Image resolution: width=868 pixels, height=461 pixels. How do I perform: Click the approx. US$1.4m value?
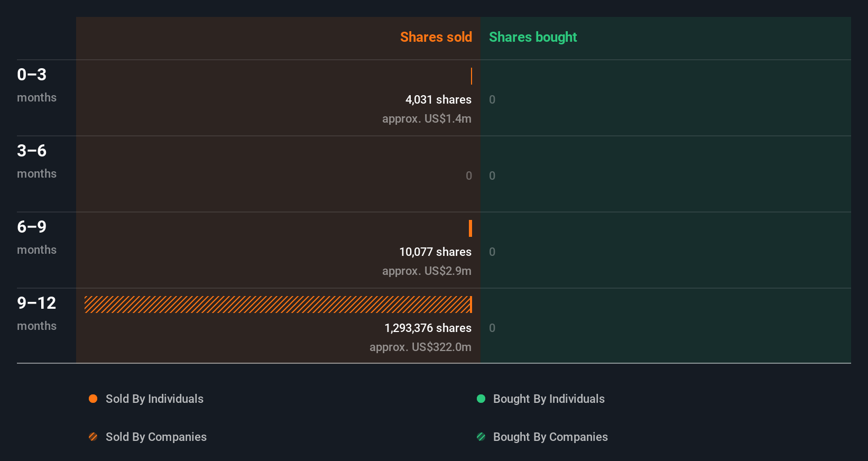[427, 118]
